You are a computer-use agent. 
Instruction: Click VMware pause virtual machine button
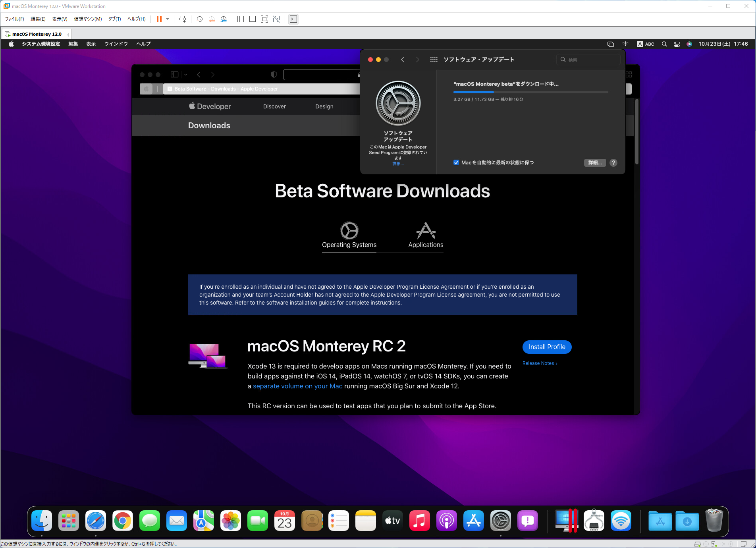point(159,19)
